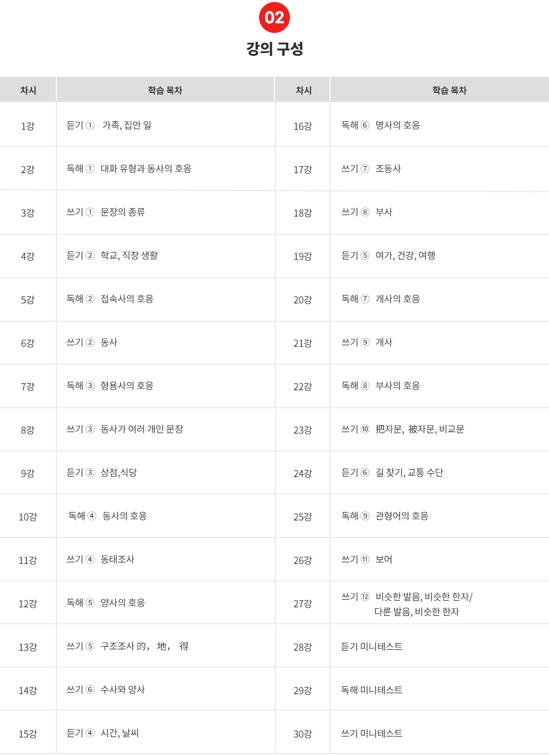
Task: Click 듣기 ③ 상점,식당 entry
Action: (102, 473)
